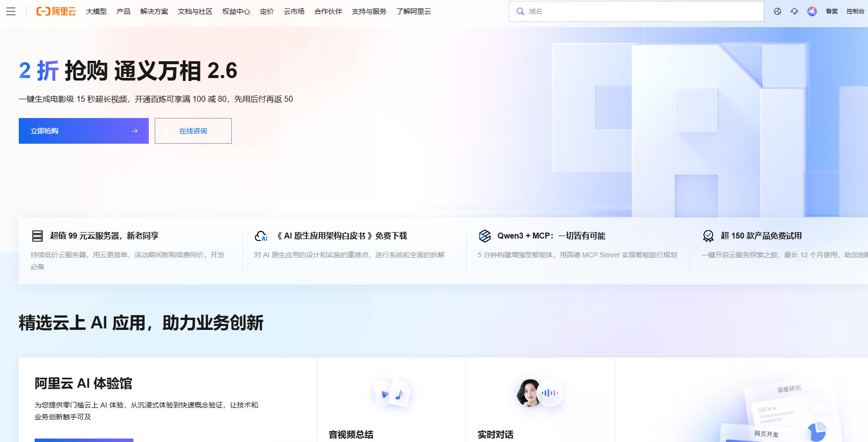Open the 音视频总结 card thumbnail
This screenshot has width=868, height=442.
click(391, 394)
